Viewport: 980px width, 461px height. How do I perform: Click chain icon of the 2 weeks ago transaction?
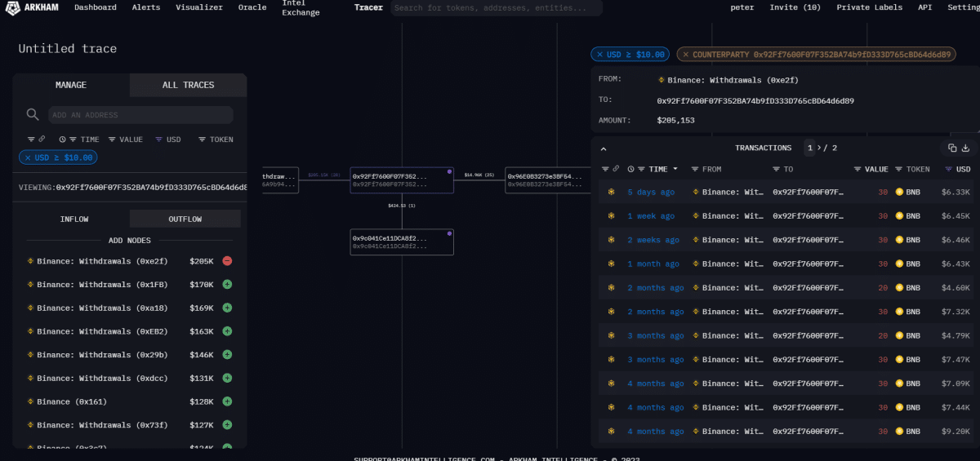click(610, 240)
